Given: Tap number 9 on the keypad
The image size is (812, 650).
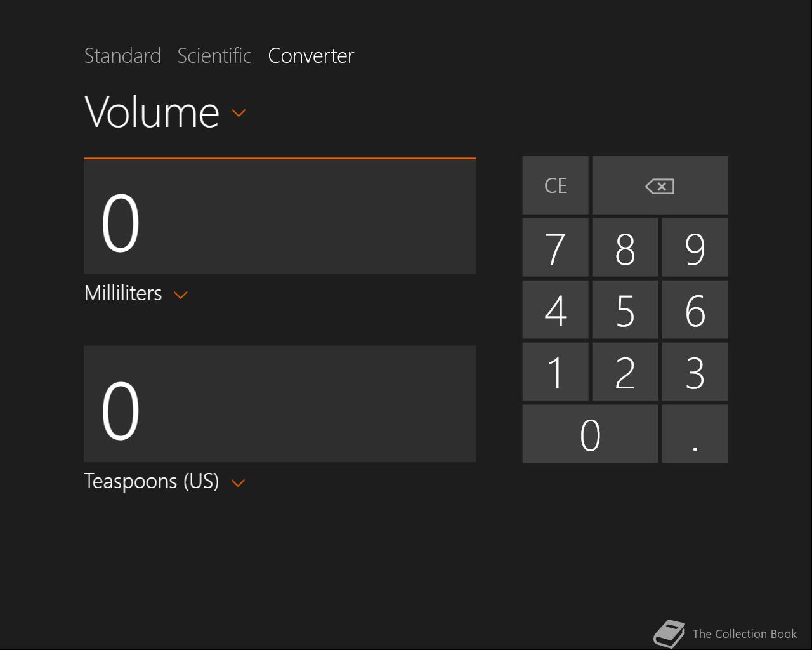Looking at the screenshot, I should (695, 248).
